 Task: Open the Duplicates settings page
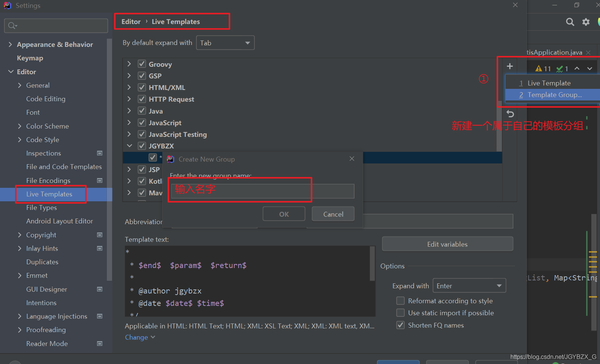(42, 262)
